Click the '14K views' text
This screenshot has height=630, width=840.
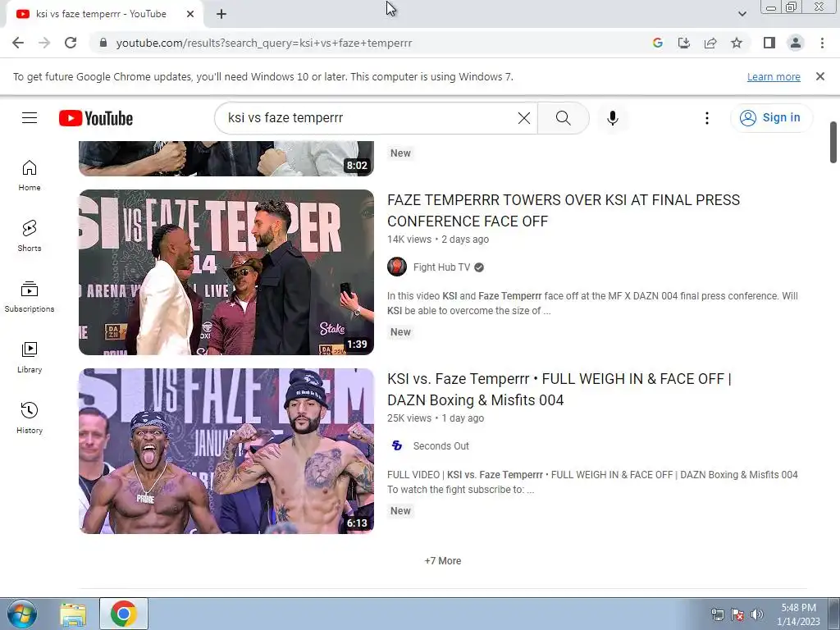[x=409, y=240]
